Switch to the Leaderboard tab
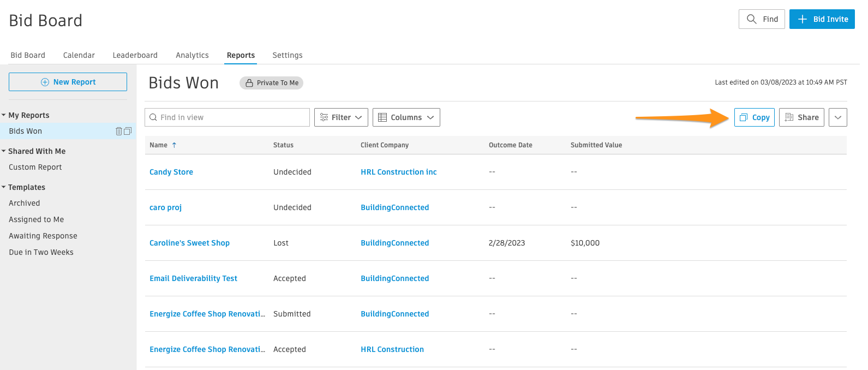 coord(135,55)
